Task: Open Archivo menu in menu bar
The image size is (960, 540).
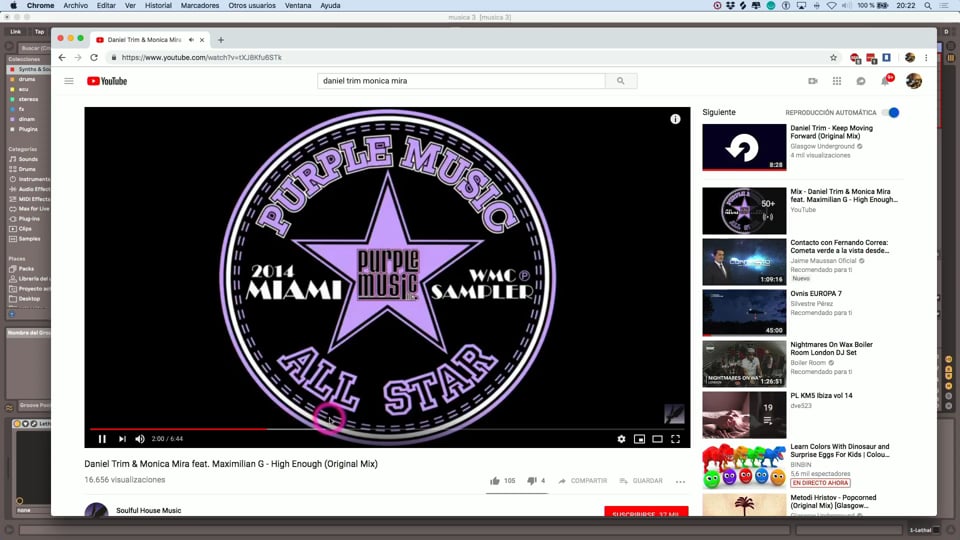Action: 76,6
